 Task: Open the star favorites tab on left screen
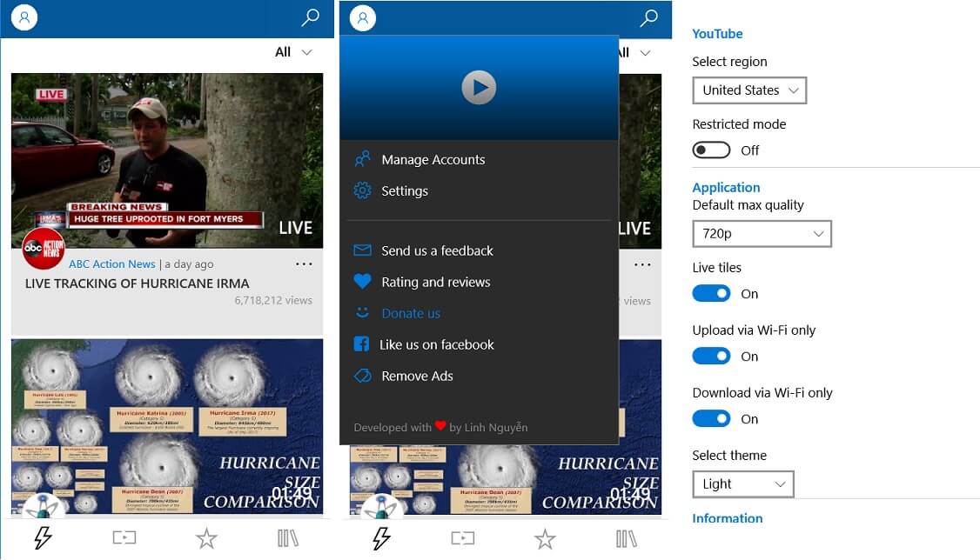pyautogui.click(x=206, y=538)
